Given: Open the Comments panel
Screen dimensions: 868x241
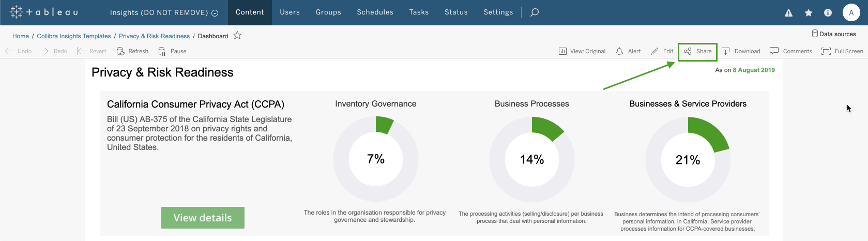Looking at the screenshot, I should (790, 51).
